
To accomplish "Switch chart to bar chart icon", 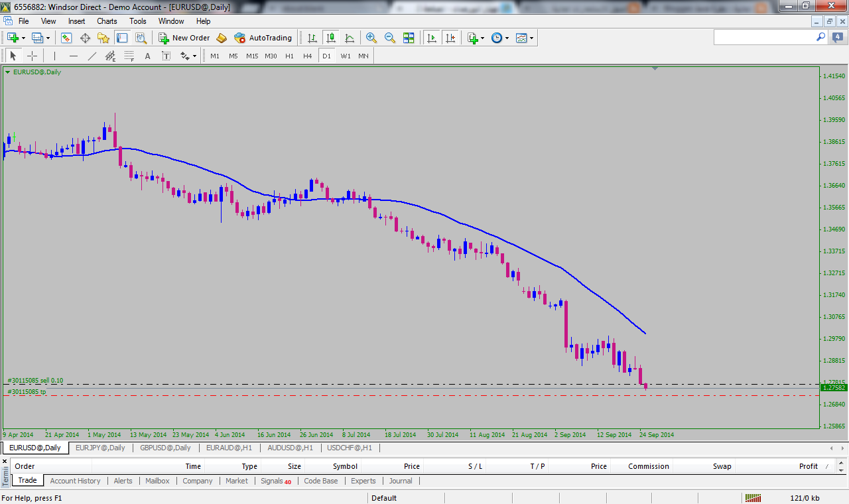I will 312,38.
